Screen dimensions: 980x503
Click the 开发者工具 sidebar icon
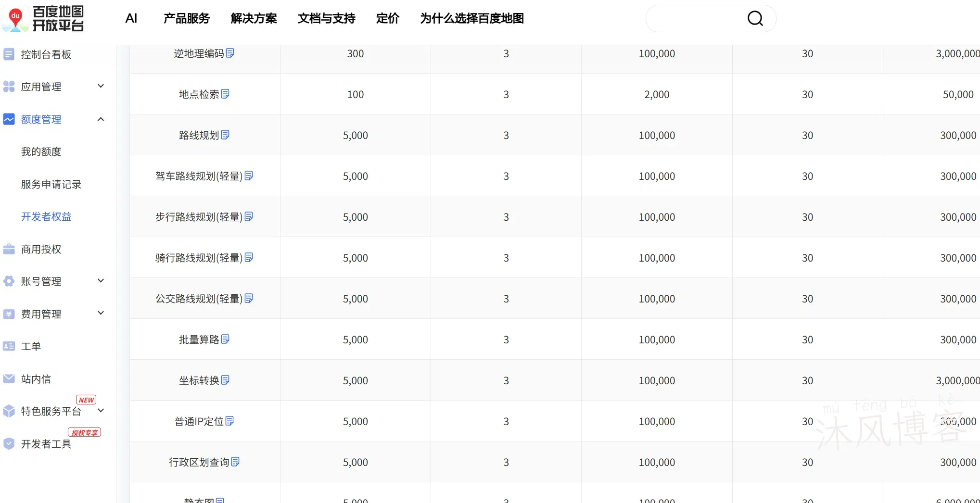[9, 444]
